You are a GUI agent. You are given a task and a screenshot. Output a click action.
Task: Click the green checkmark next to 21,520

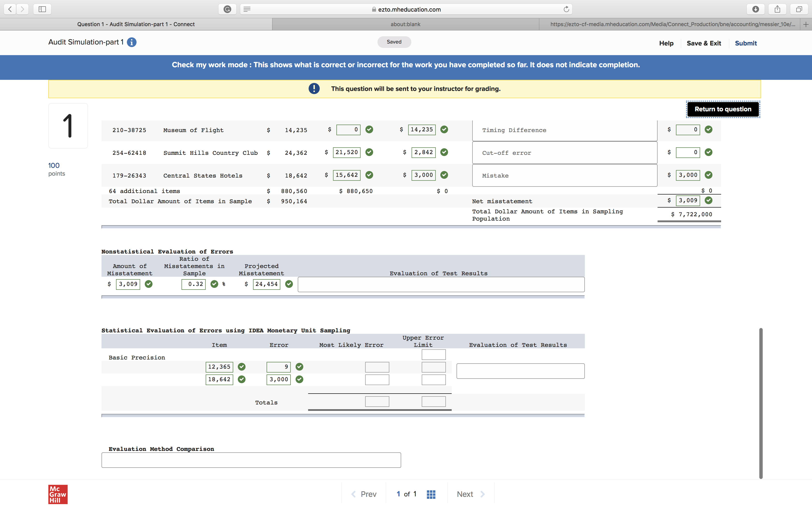[369, 152]
